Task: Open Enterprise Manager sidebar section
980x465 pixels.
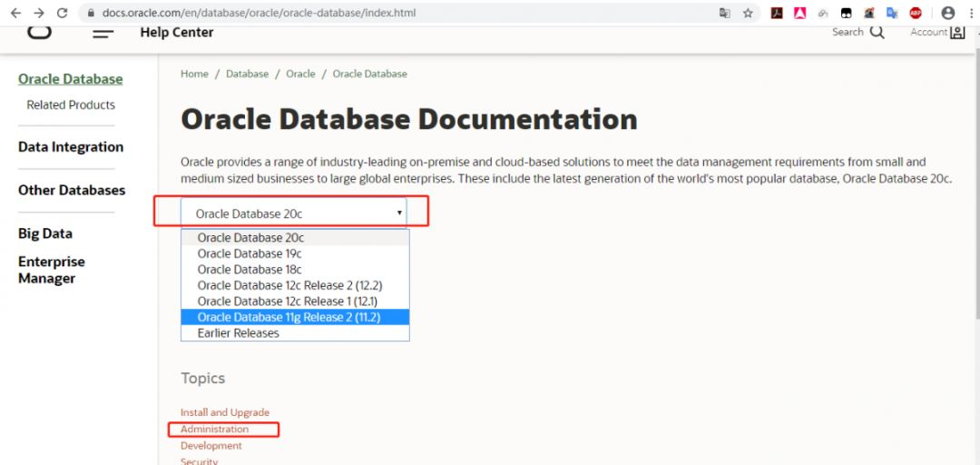Action: click(x=51, y=270)
